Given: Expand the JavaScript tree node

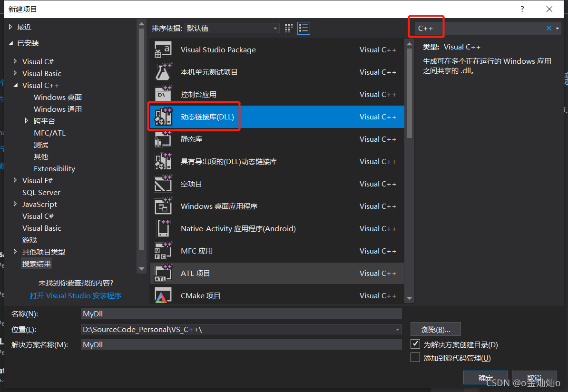Looking at the screenshot, I should click(x=15, y=204).
